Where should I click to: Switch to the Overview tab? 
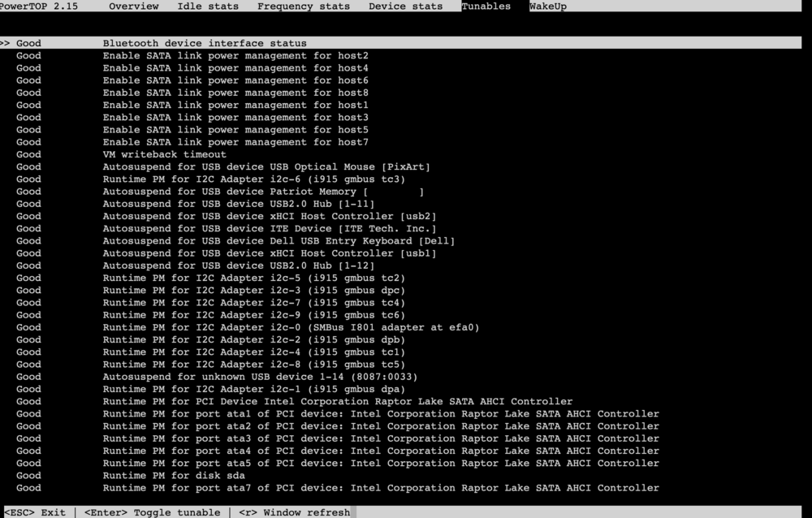tap(134, 6)
